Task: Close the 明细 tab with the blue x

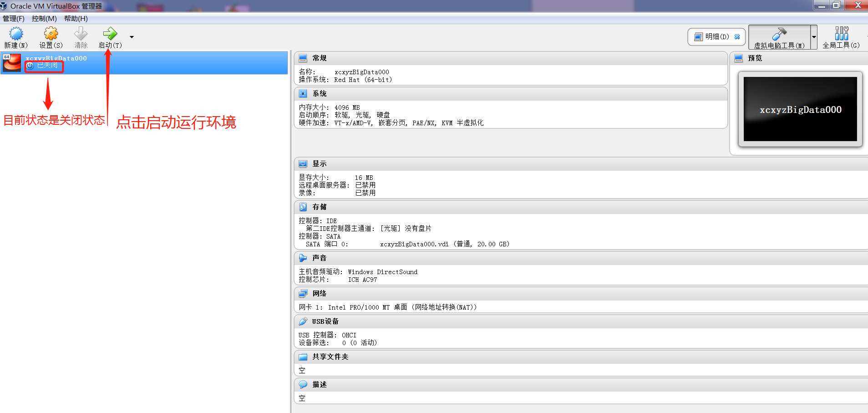Action: [737, 37]
